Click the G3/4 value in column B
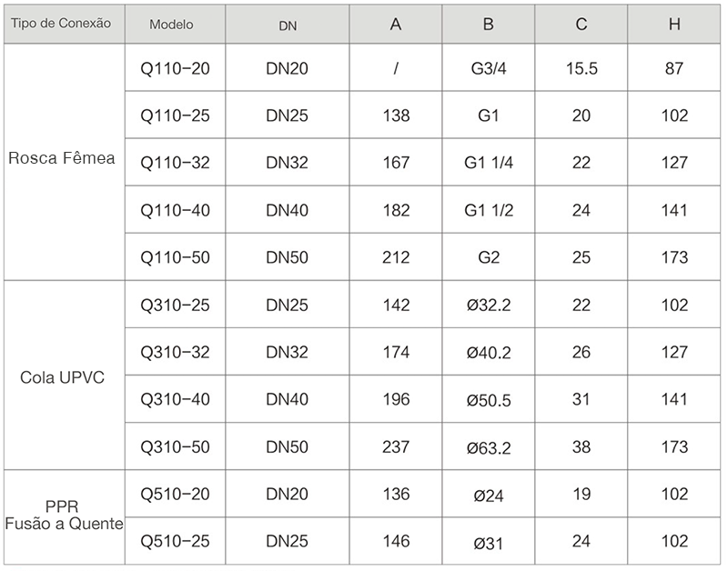 489,67
